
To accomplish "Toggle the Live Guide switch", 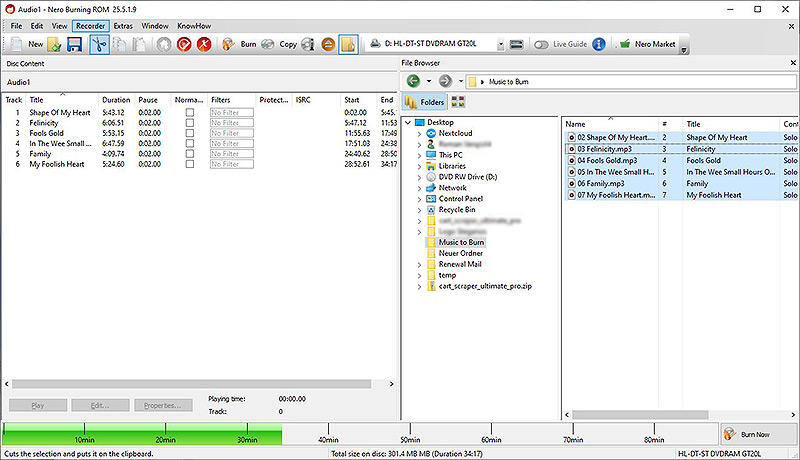I will click(541, 44).
